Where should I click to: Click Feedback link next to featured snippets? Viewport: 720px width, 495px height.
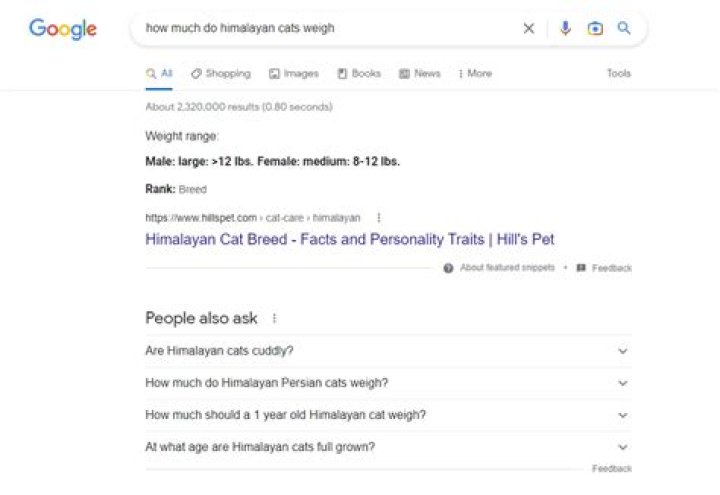pyautogui.click(x=605, y=268)
